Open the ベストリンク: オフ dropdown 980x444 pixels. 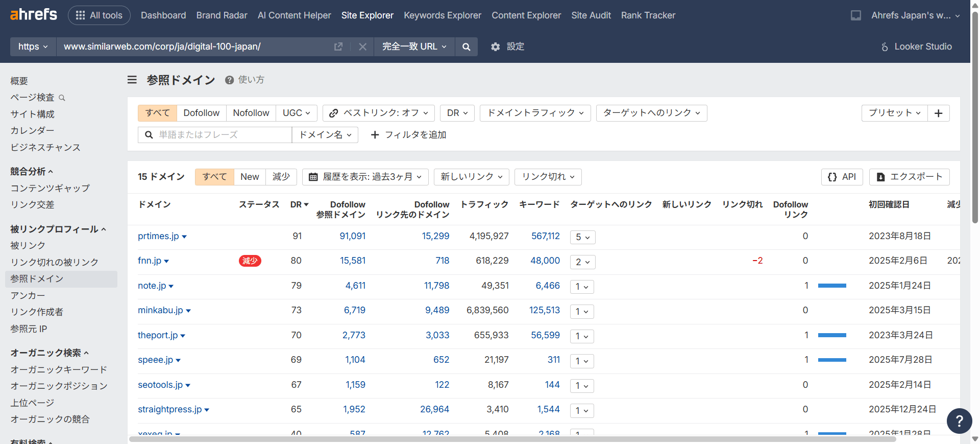379,113
